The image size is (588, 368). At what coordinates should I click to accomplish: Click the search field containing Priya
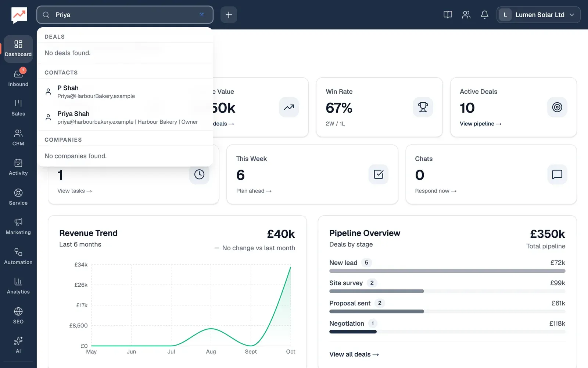pyautogui.click(x=125, y=15)
